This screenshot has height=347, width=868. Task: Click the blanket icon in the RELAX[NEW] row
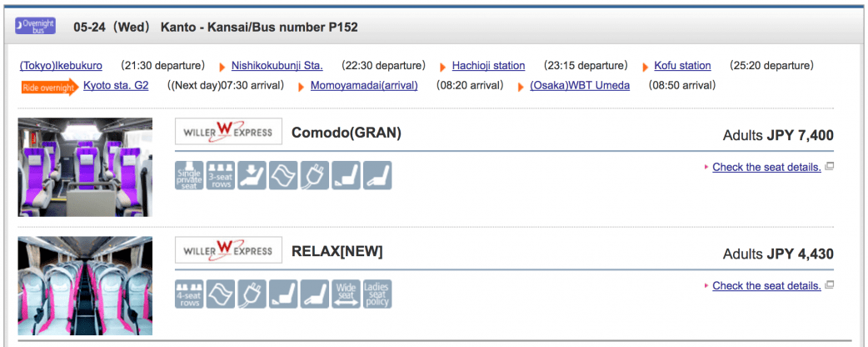[221, 294]
